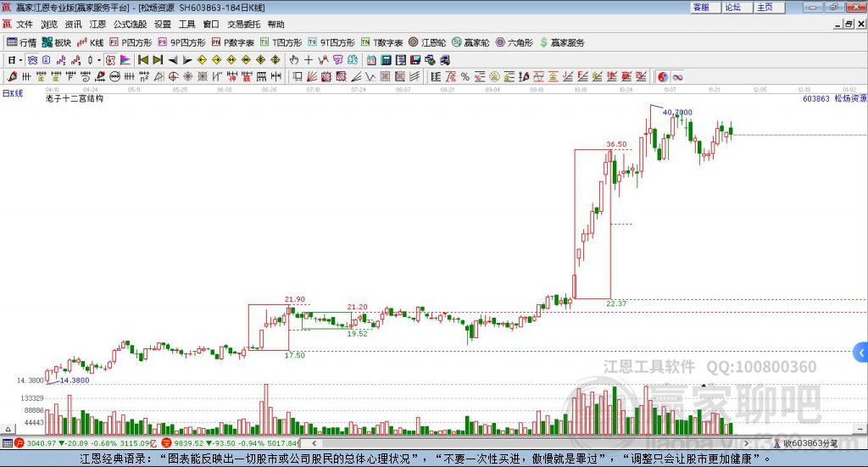Toggle the pressed blue knot icon button
Image resolution: width=868 pixels, height=467 pixels.
click(x=32, y=60)
